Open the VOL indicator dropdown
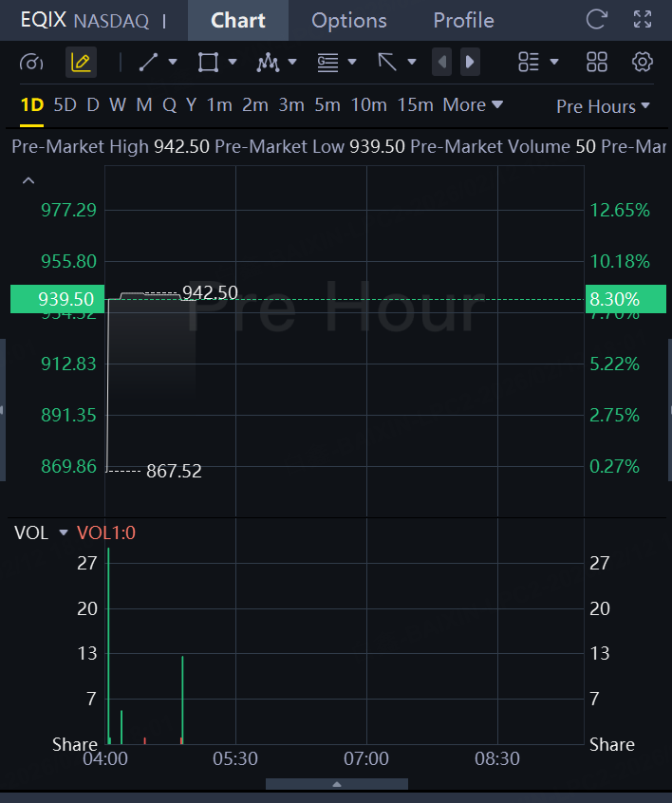 [64, 532]
